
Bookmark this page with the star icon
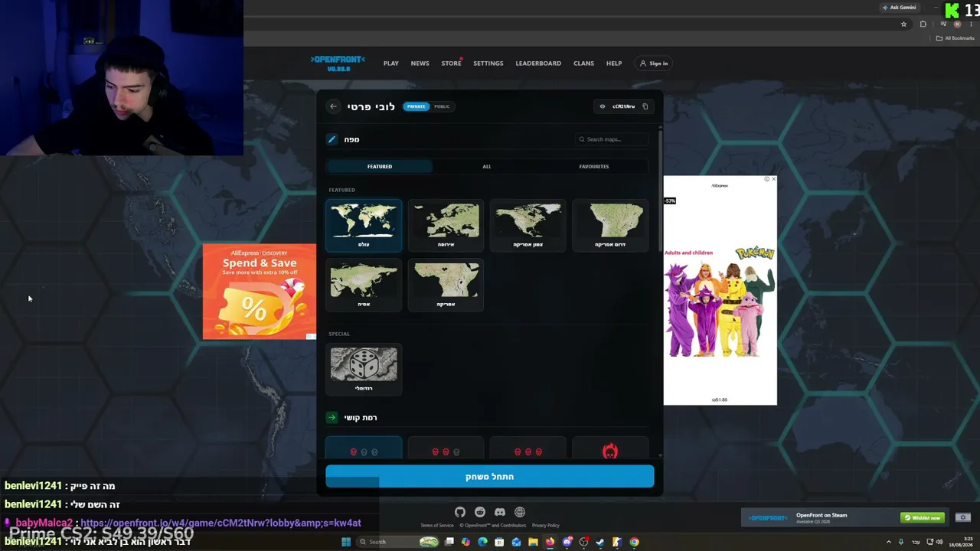click(x=903, y=24)
